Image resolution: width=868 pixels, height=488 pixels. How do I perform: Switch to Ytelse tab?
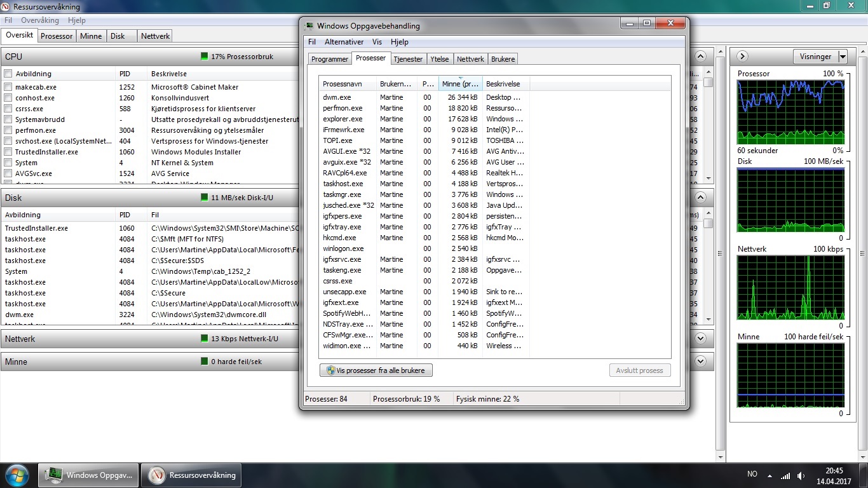pyautogui.click(x=439, y=59)
